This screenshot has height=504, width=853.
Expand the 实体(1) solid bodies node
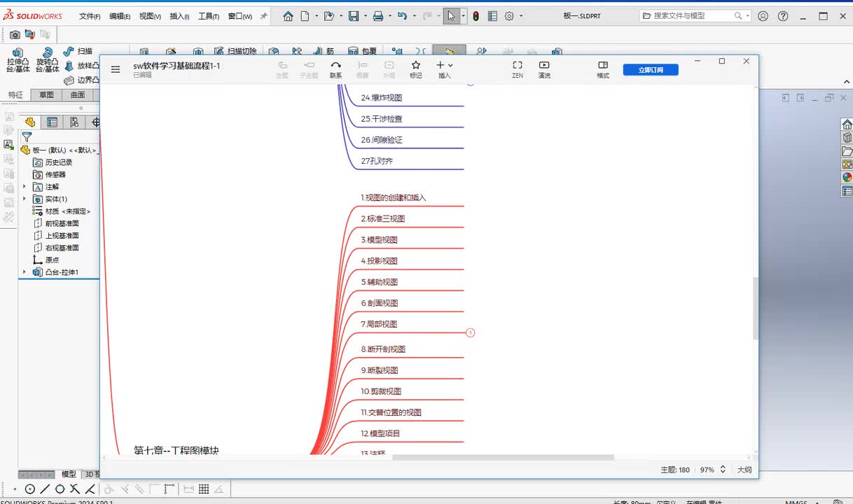click(x=25, y=199)
